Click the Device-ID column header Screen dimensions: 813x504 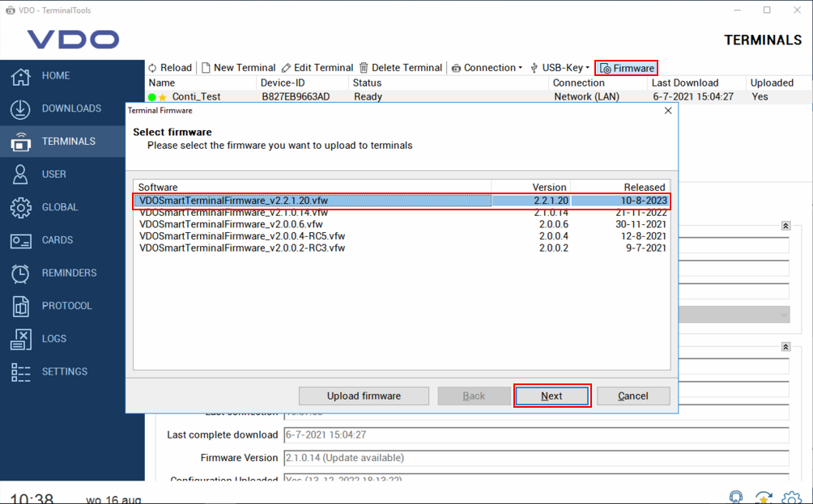pos(302,83)
